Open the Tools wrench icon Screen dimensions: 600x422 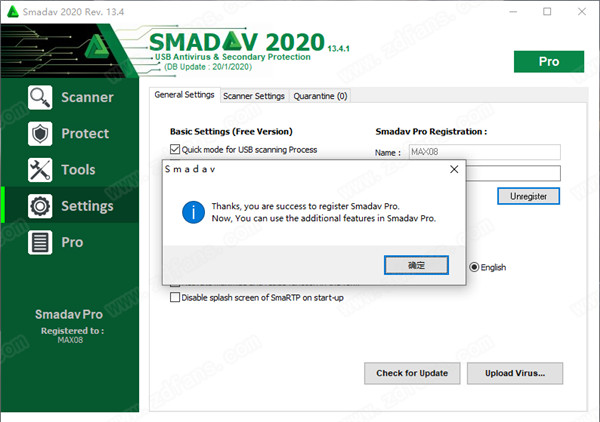coord(40,169)
